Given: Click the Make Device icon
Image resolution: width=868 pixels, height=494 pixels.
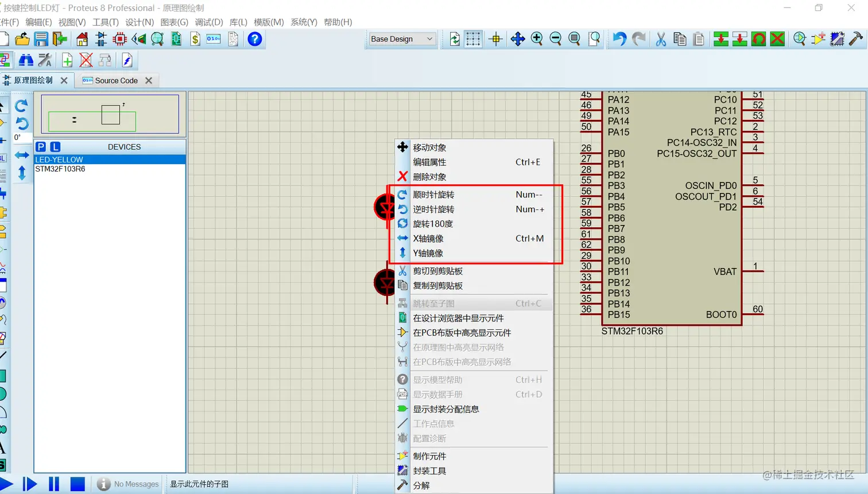Looking at the screenshot, I should [819, 39].
